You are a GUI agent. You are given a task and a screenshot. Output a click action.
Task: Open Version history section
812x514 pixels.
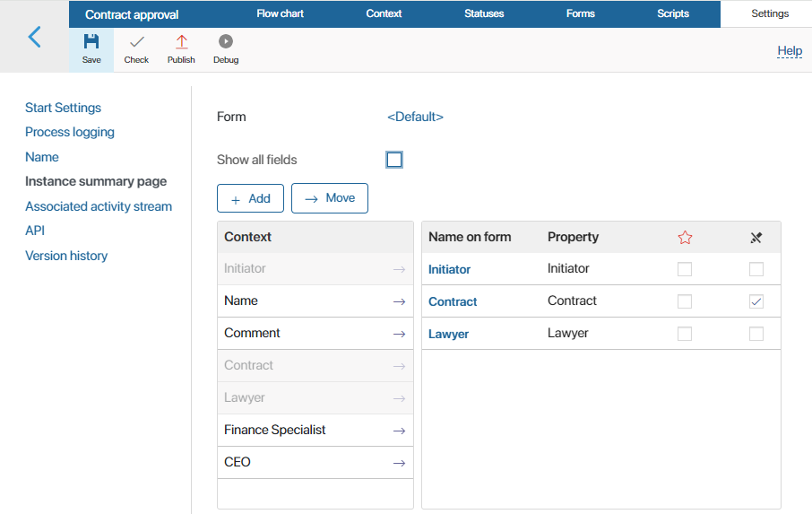pyautogui.click(x=66, y=256)
